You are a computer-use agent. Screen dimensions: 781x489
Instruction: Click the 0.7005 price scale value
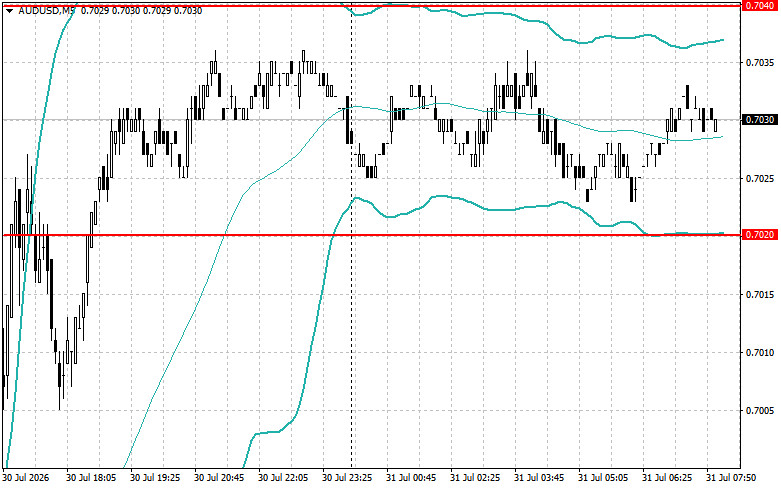click(x=760, y=410)
